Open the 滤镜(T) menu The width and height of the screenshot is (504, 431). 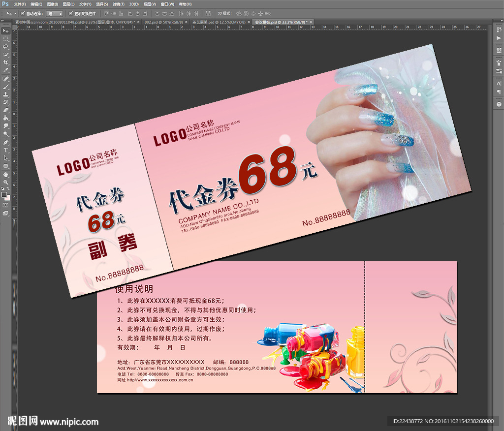(x=119, y=4)
